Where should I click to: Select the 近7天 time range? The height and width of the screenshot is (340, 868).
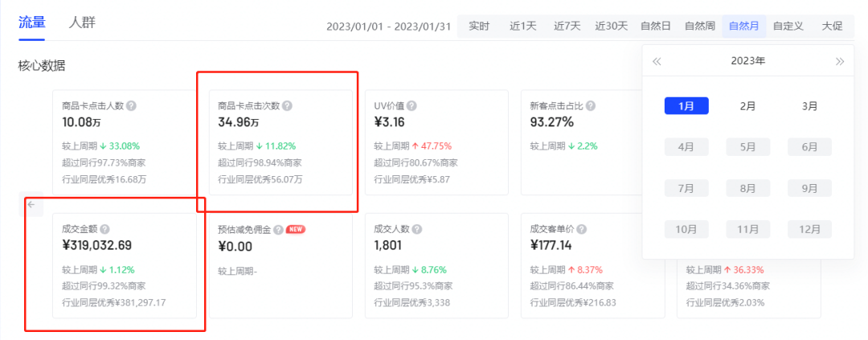point(567,26)
